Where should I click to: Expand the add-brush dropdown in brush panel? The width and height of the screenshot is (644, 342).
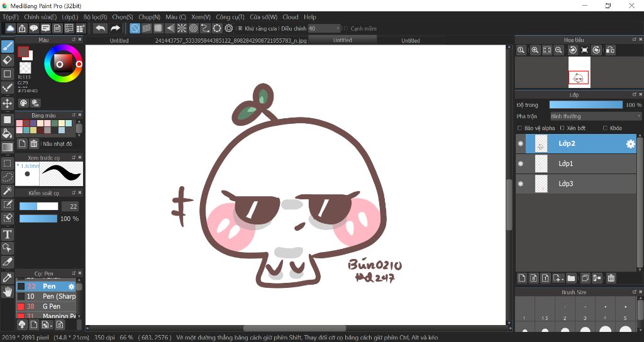pyautogui.click(x=50, y=325)
